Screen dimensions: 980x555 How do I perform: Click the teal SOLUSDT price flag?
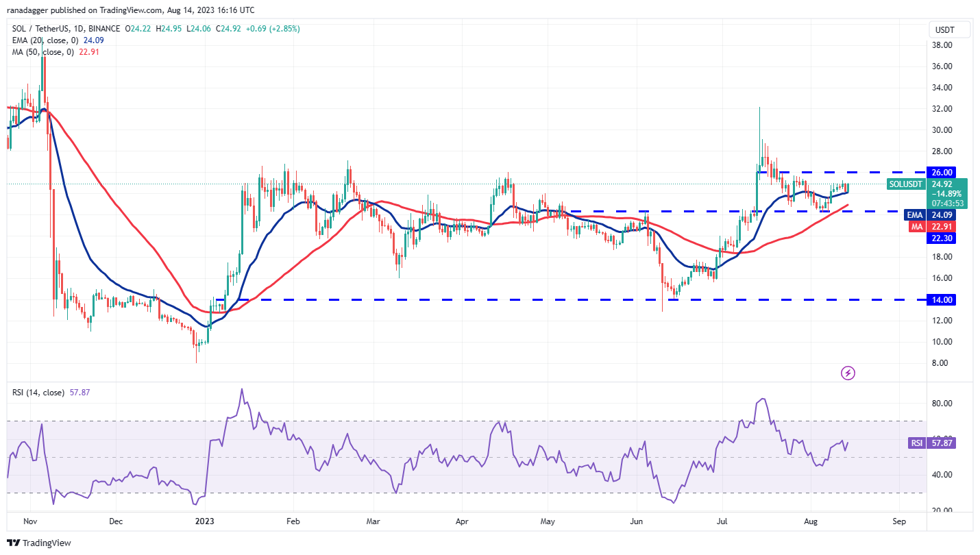click(905, 184)
